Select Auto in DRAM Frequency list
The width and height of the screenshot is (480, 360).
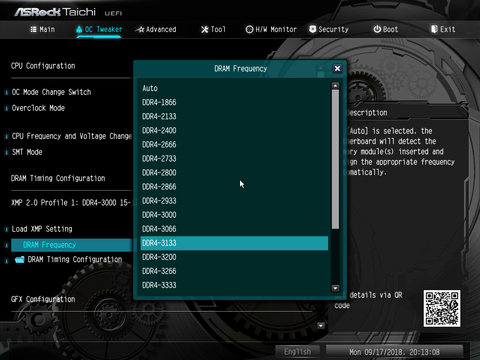pyautogui.click(x=234, y=88)
